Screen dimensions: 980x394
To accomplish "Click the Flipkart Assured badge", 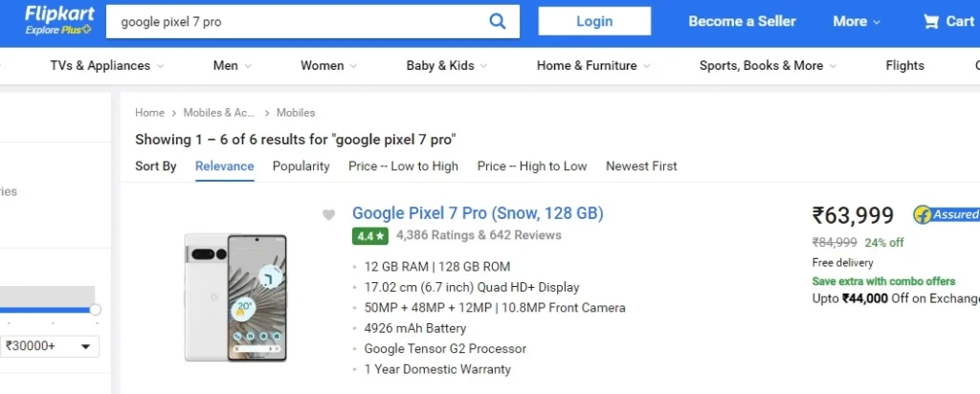I will click(x=947, y=214).
